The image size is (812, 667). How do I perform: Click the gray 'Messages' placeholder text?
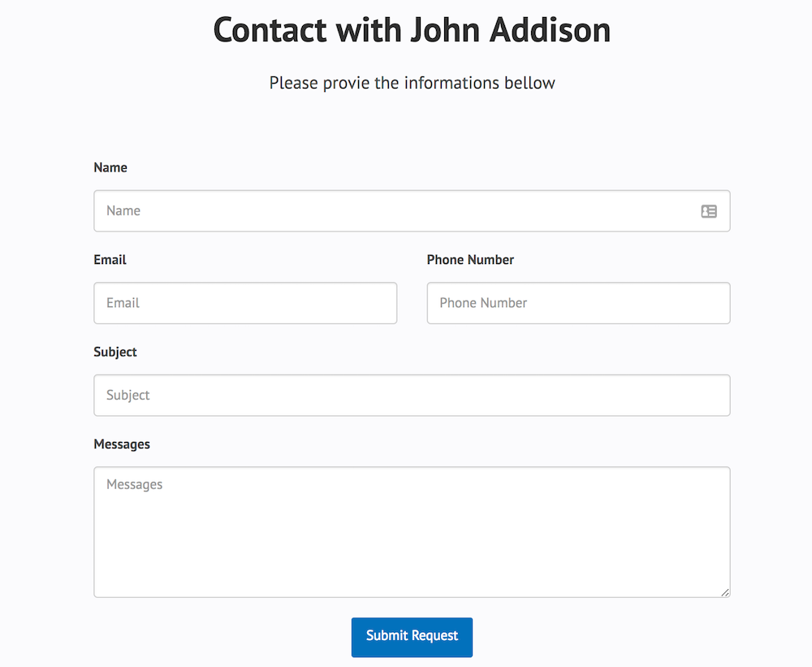[135, 485]
